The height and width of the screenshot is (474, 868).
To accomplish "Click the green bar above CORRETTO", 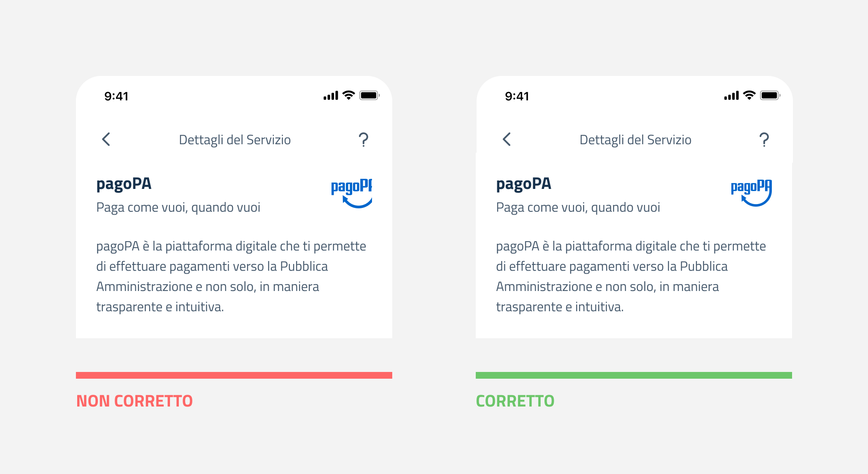I will 633,375.
